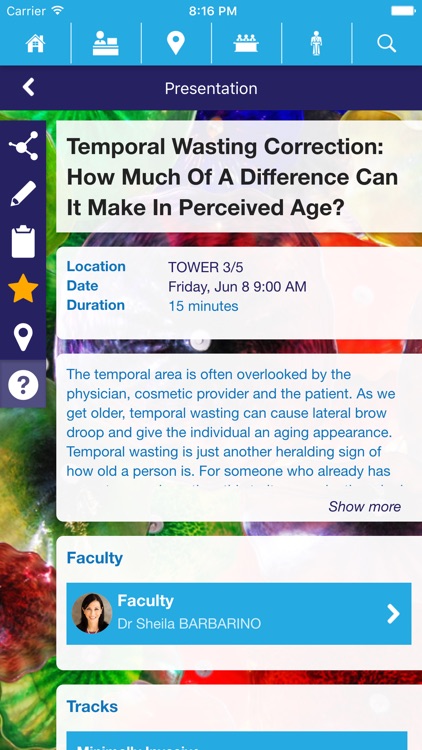Open the search magnifier icon
The width and height of the screenshot is (422, 750).
[x=387, y=44]
